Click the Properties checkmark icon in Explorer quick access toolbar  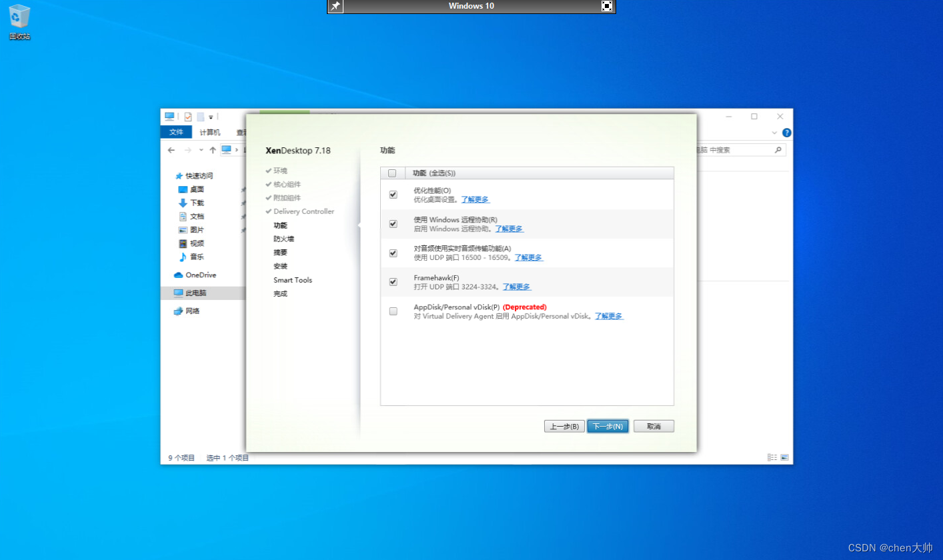[188, 117]
